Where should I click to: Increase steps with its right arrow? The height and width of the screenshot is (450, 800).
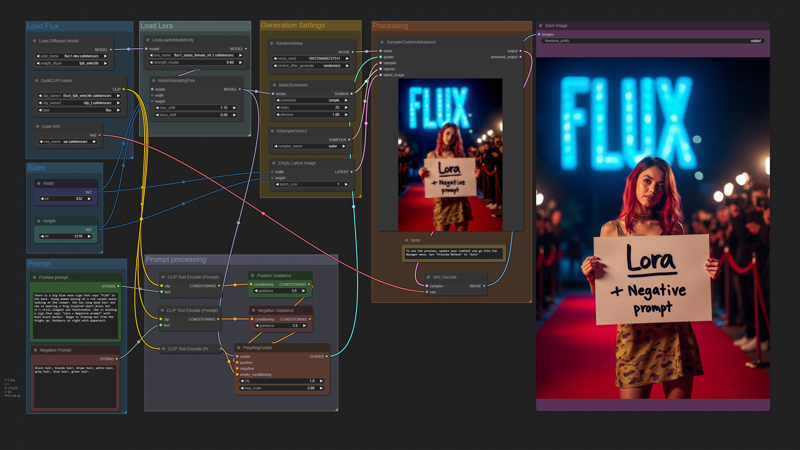click(x=346, y=108)
